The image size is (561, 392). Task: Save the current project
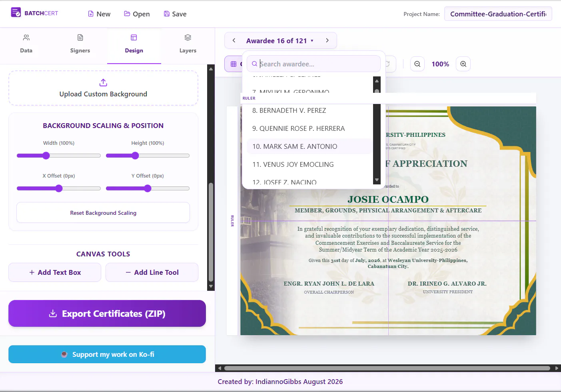(175, 14)
